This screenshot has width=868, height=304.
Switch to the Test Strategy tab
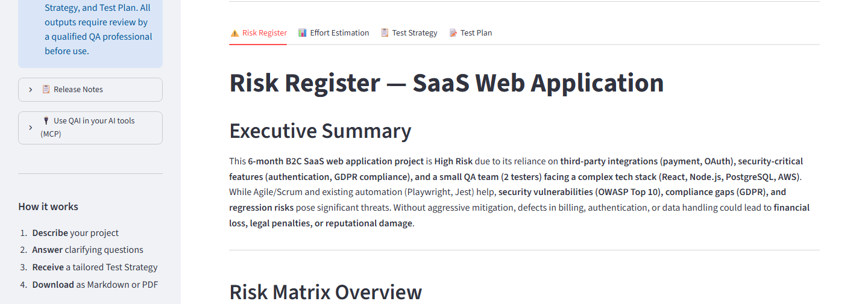coord(409,33)
